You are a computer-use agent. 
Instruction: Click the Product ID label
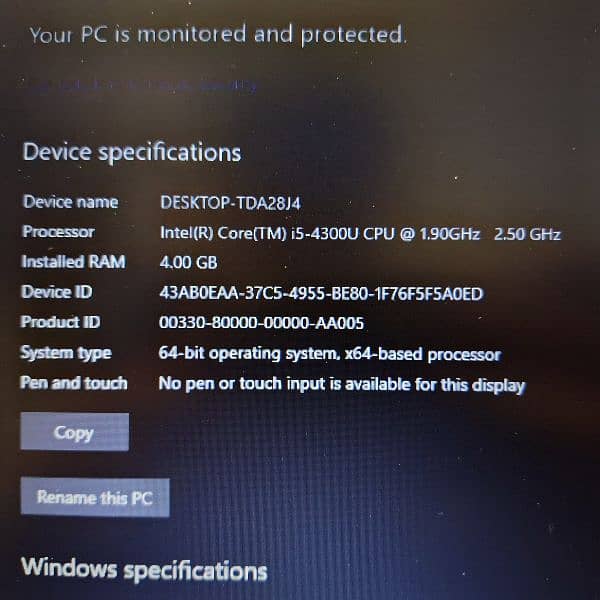[60, 322]
